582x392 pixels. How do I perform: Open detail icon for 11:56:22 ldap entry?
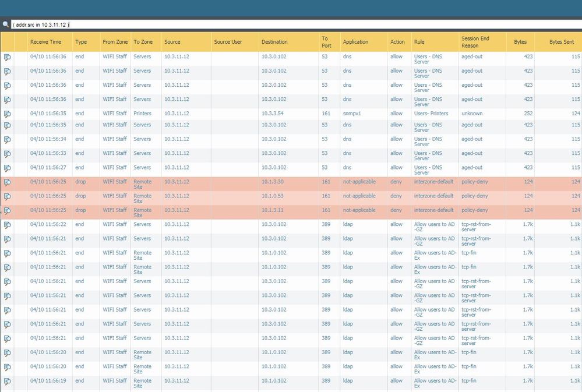coord(8,225)
